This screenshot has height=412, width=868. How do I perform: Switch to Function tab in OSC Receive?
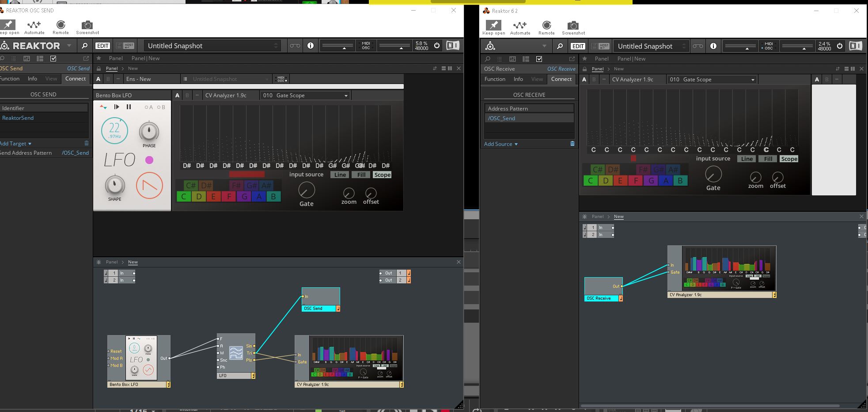tap(495, 79)
